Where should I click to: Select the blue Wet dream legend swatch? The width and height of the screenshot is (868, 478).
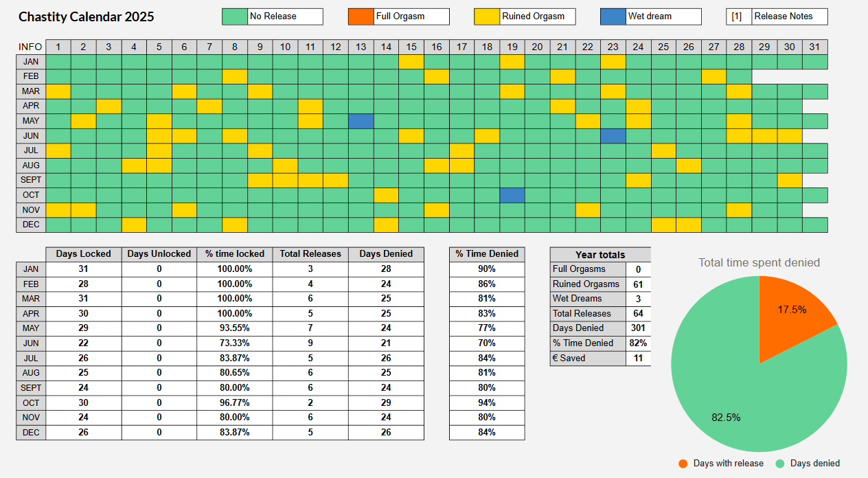613,16
